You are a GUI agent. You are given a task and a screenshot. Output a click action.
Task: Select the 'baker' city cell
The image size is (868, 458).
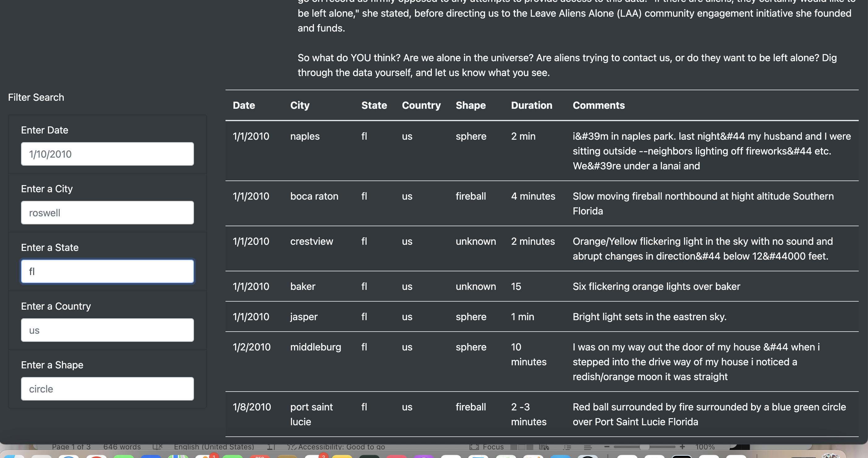click(x=303, y=286)
